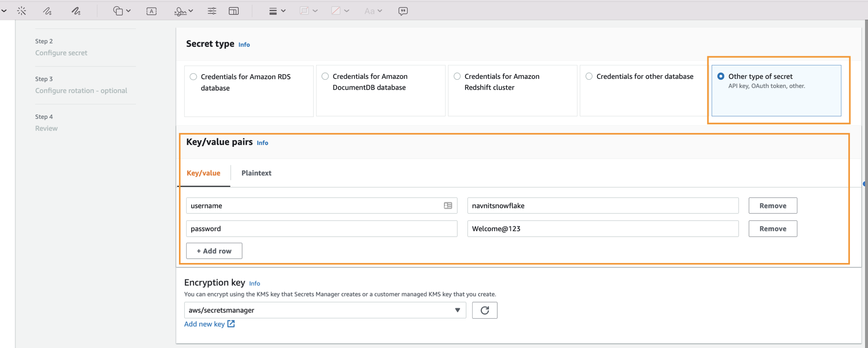Open the Adjust Color sliders tool

point(212,11)
